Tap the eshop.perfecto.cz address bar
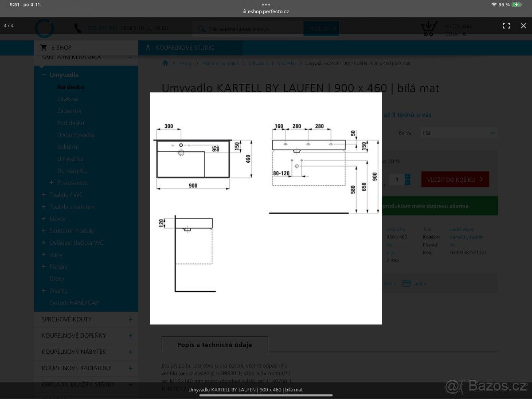 pos(266,12)
